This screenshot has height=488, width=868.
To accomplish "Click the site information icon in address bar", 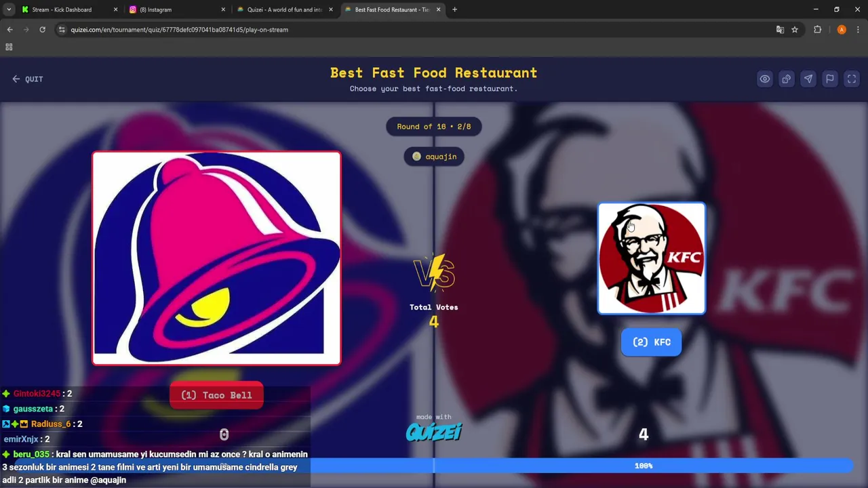I will click(x=62, y=30).
